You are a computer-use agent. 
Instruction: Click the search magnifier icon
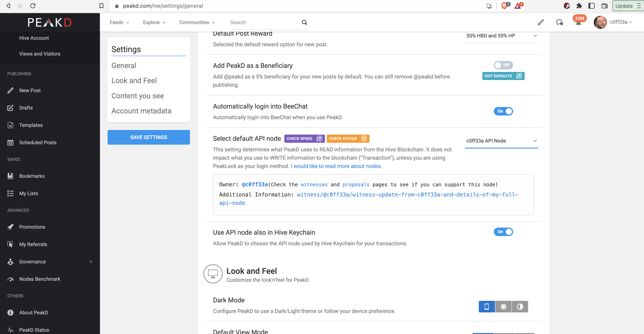304,22
